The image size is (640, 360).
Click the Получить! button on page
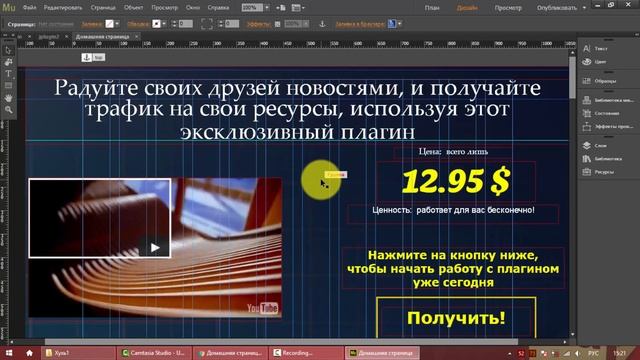tap(456, 318)
